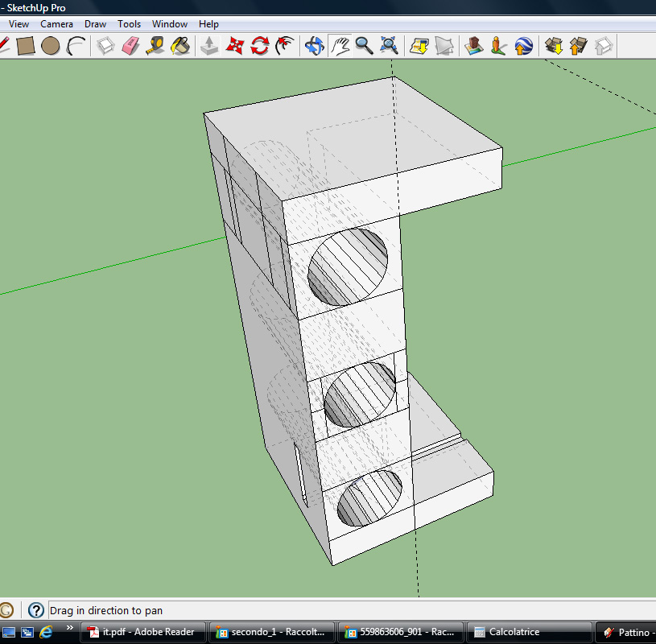Select the Move tool with red arrows

234,46
